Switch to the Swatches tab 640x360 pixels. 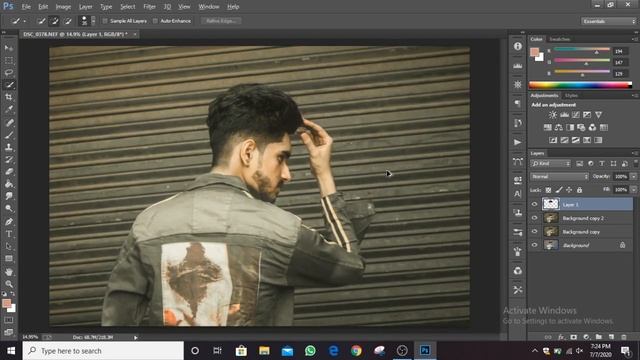coord(559,39)
